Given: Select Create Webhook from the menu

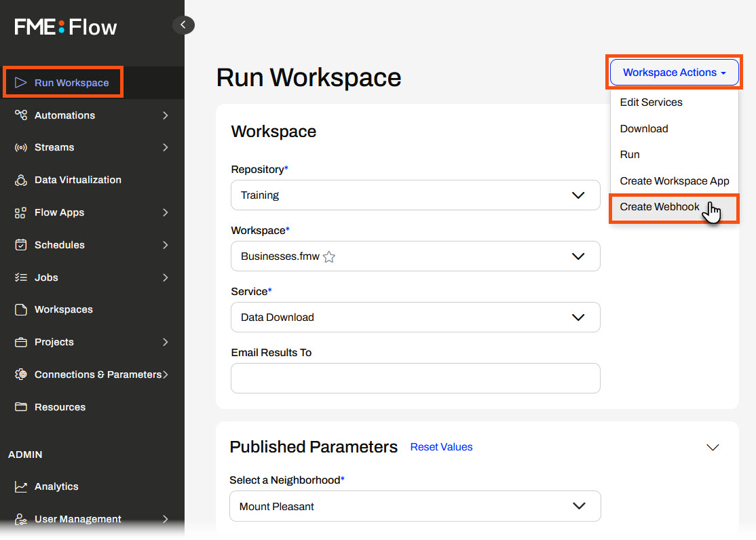Looking at the screenshot, I should coord(660,207).
